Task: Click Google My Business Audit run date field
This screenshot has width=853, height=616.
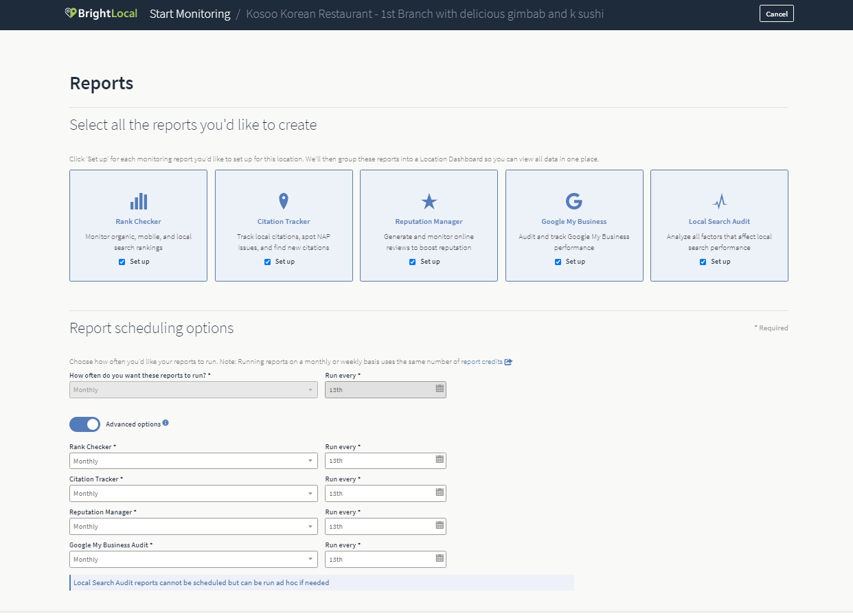Action: pos(380,559)
